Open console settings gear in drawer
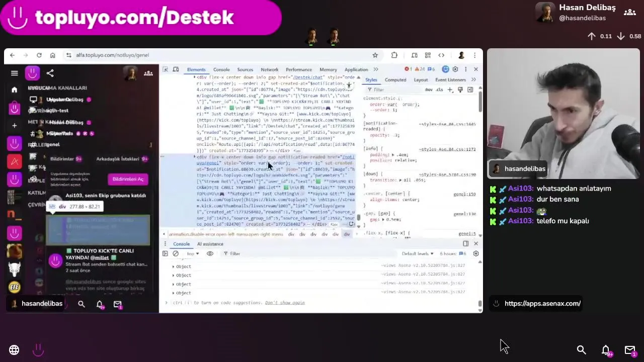The height and width of the screenshot is (362, 644). tap(476, 253)
